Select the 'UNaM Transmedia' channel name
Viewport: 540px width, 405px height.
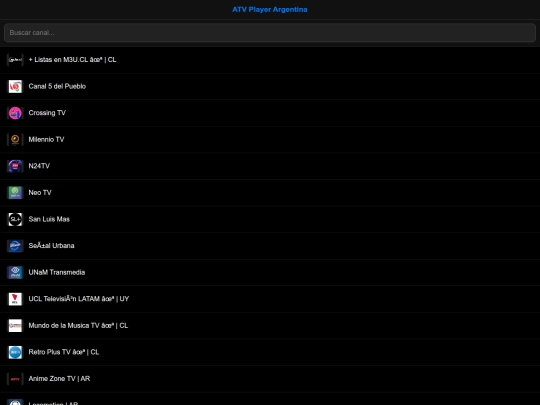pyautogui.click(x=57, y=272)
